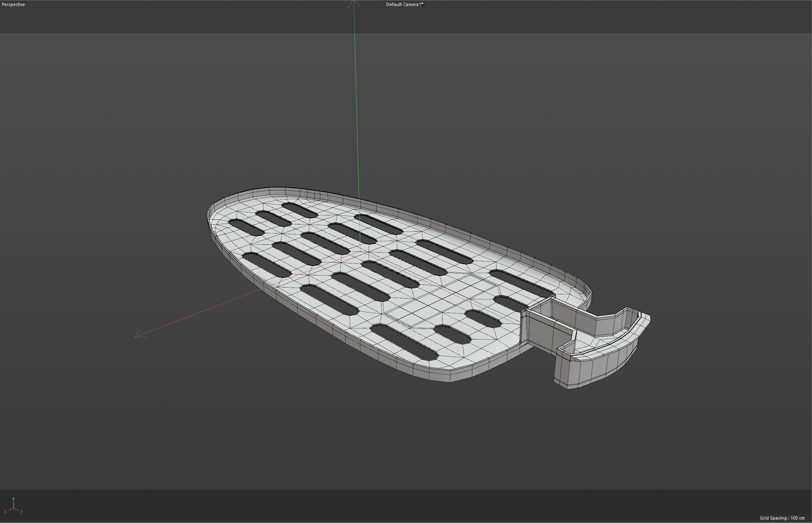Image resolution: width=812 pixels, height=523 pixels.
Task: Click the Perspective view label
Action: pyautogui.click(x=13, y=5)
